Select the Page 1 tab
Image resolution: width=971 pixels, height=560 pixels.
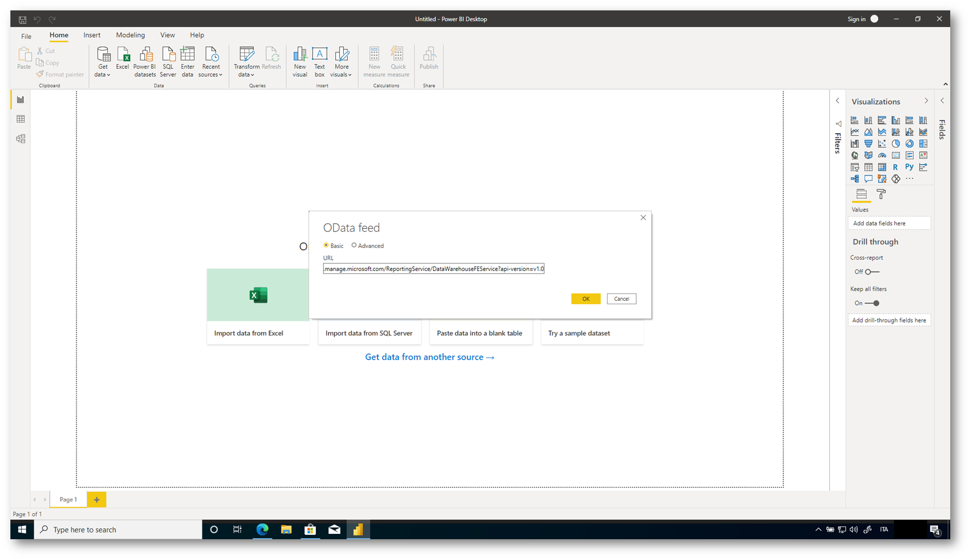(x=68, y=500)
